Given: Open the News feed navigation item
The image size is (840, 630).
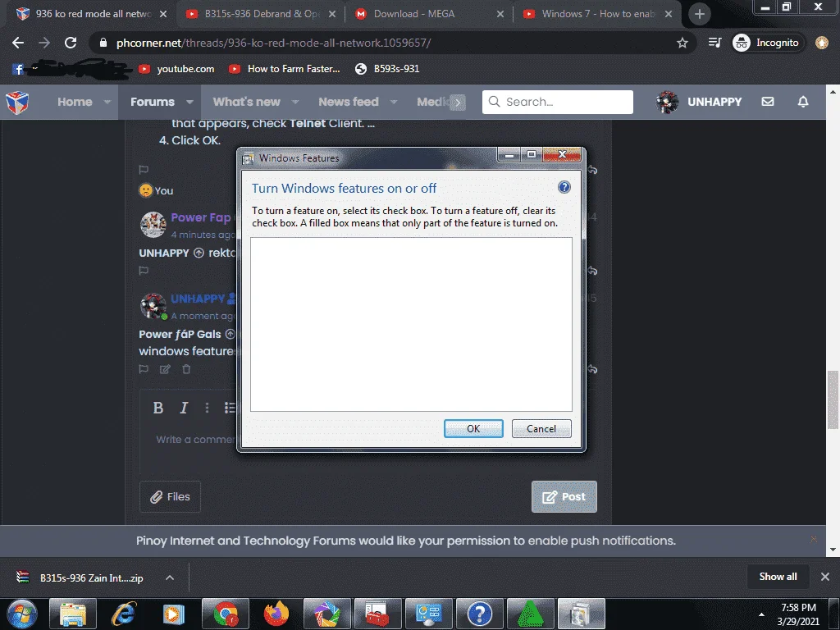Looking at the screenshot, I should [348, 102].
